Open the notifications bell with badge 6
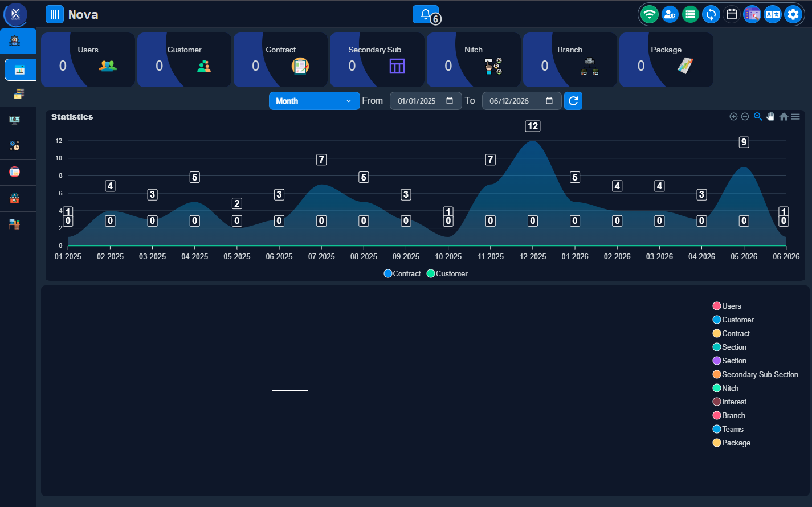Screen dimensions: 812x507 click(426, 15)
